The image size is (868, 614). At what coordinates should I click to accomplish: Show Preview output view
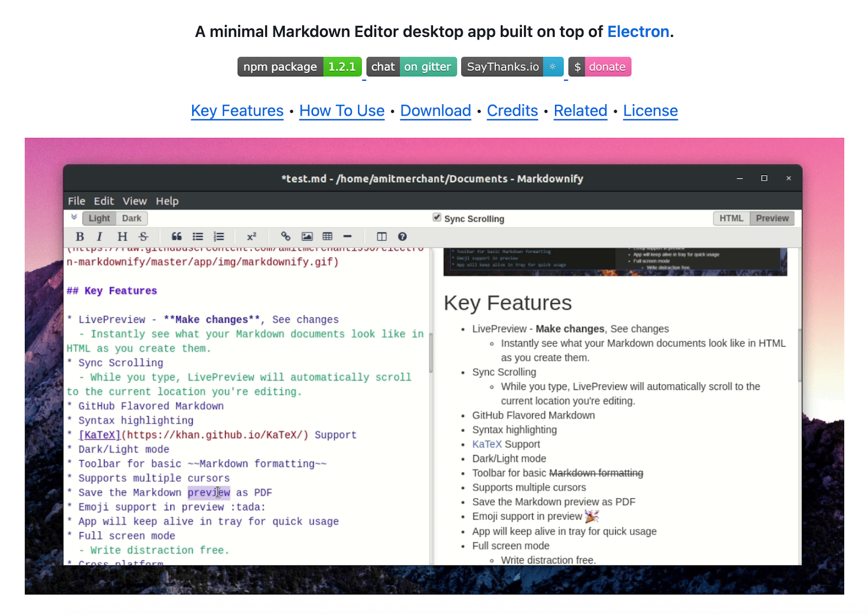pos(772,218)
